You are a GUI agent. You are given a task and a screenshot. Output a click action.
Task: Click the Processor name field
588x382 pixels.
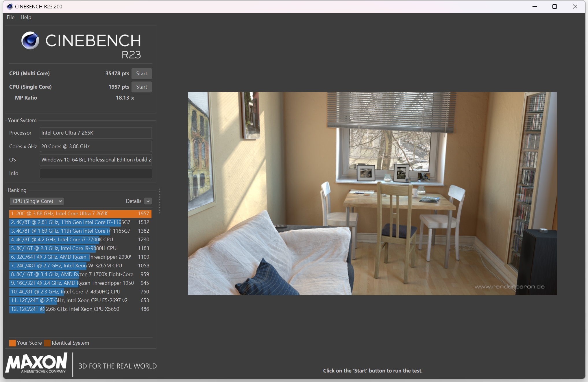(x=96, y=133)
